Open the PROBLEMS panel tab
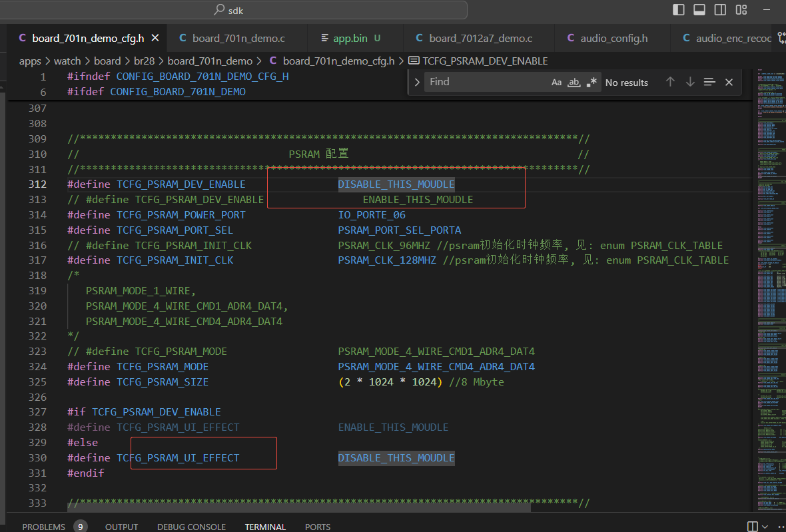 pos(43,527)
